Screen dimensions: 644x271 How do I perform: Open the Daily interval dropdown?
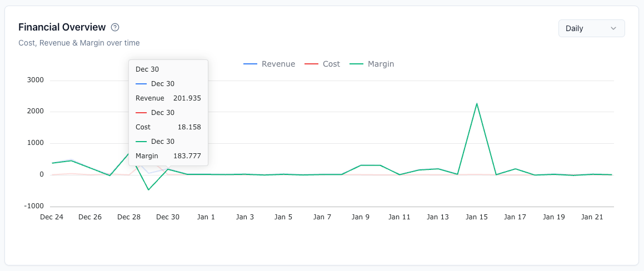coord(591,28)
